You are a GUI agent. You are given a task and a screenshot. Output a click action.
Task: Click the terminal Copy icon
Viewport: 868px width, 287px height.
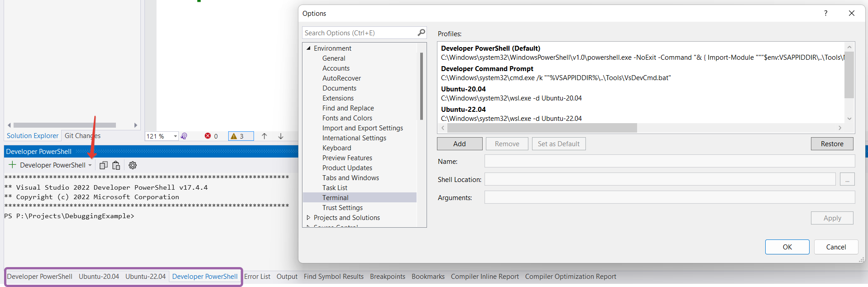pos(104,165)
